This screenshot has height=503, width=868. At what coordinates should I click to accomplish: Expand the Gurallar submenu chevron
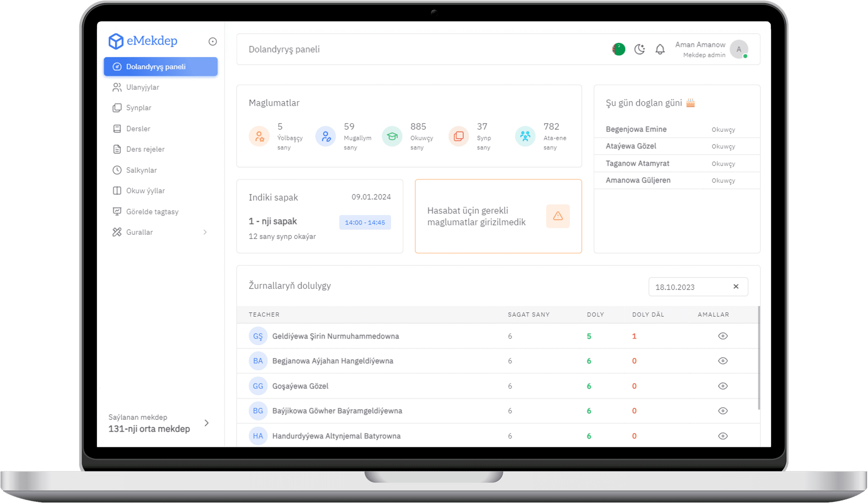(205, 232)
